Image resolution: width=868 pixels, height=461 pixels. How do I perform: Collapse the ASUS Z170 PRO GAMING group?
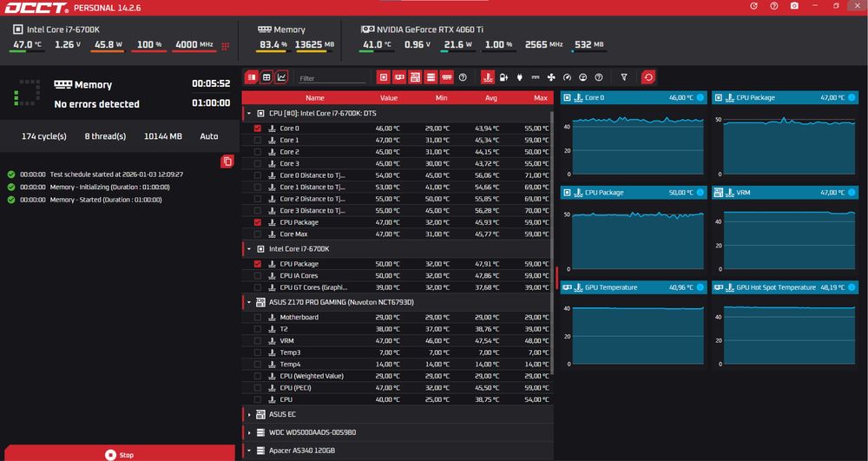click(248, 302)
